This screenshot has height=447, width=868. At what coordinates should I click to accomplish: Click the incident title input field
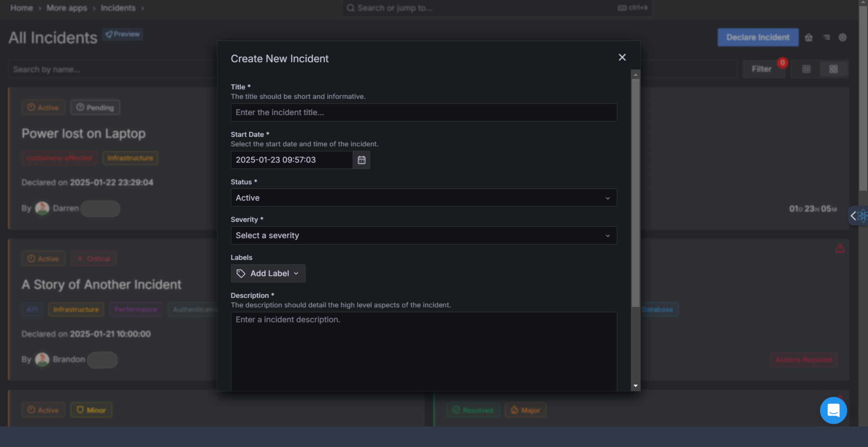pyautogui.click(x=424, y=112)
